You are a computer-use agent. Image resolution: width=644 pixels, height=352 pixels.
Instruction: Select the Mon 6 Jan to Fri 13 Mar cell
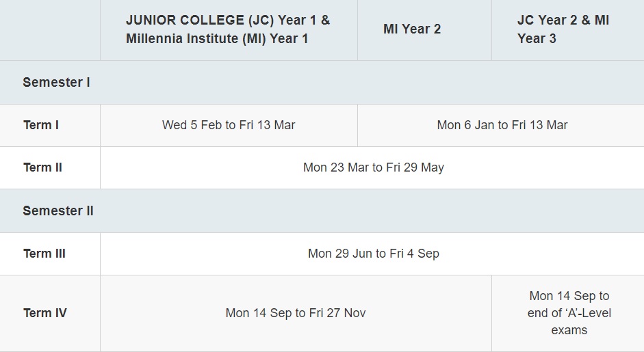click(502, 125)
